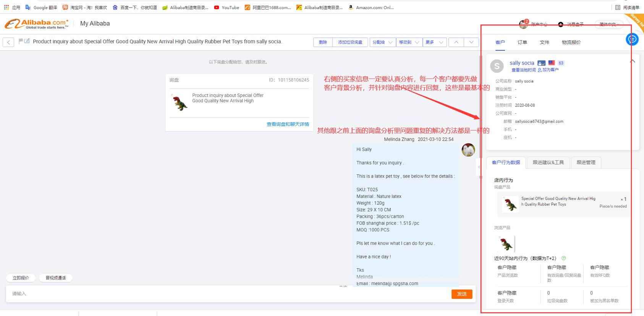Image resolution: width=644 pixels, height=316 pixels.
Task: Open the Google 翻译 bookmark
Action: coord(41,7)
